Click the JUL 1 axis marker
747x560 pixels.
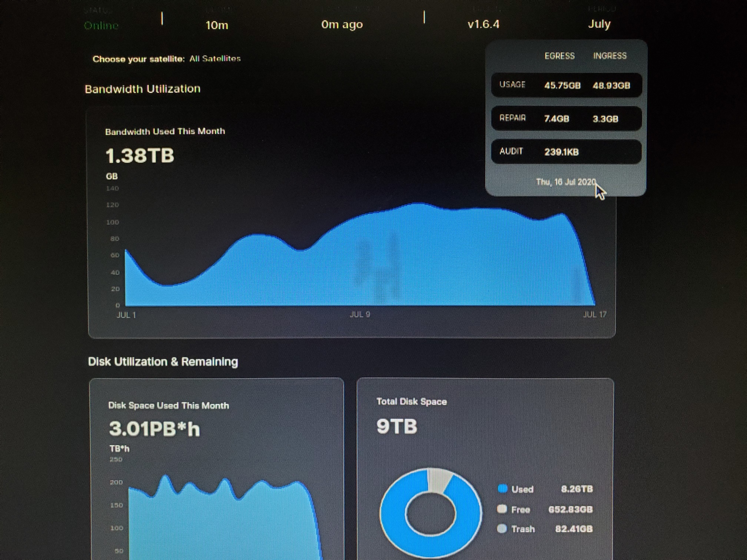(126, 315)
